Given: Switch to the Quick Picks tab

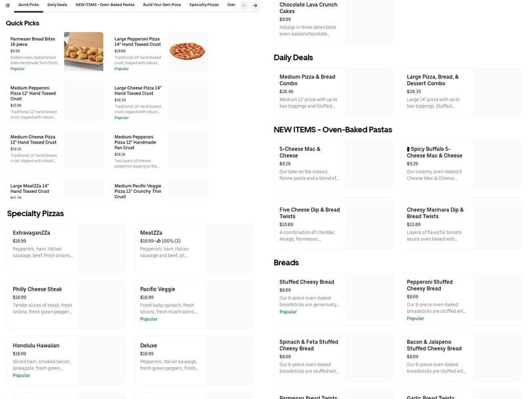Looking at the screenshot, I should coord(27,5).
